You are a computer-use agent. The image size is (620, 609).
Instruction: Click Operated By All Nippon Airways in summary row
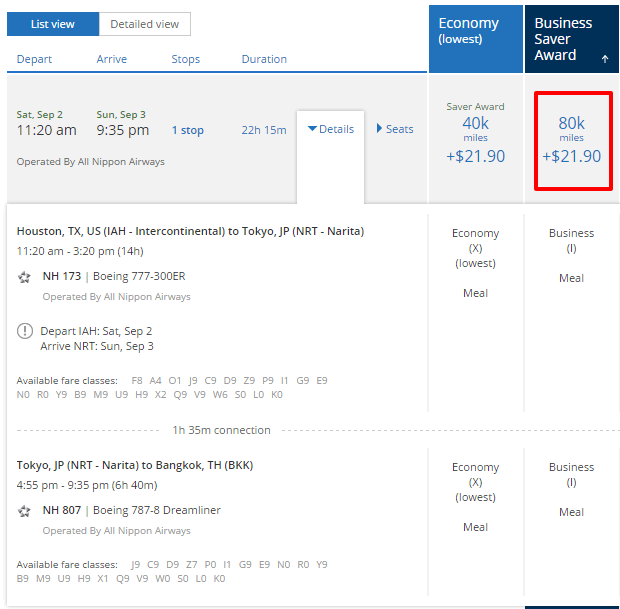pos(91,162)
